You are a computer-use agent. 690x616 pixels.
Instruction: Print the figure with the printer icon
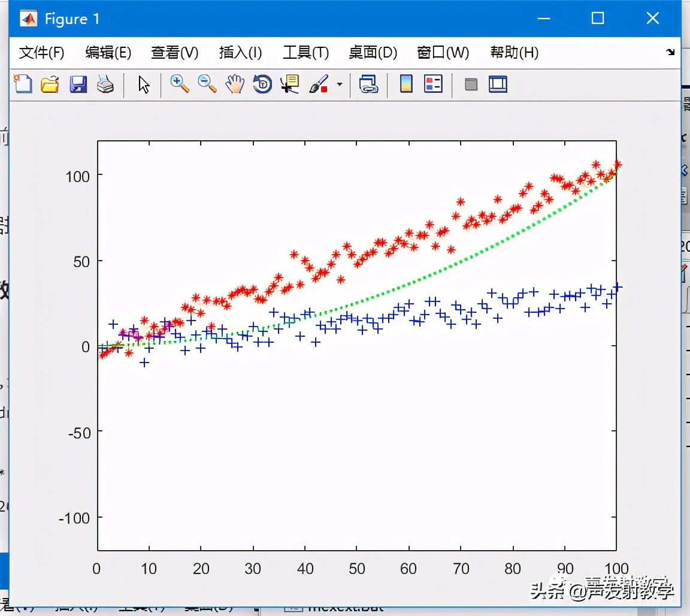pos(105,84)
